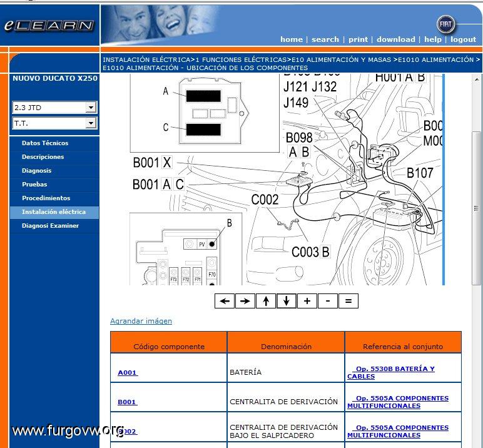Image resolution: width=483 pixels, height=448 pixels.
Task: Click Agrandar imágen link
Action: coord(141,321)
